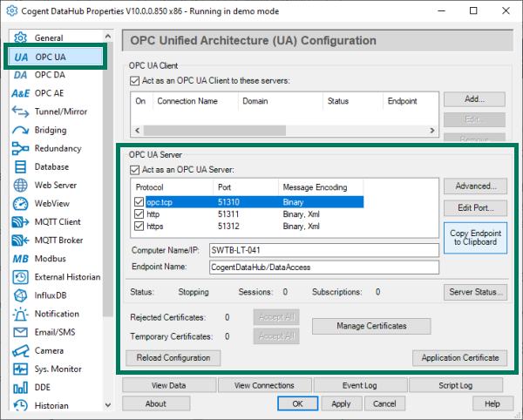This screenshot has height=420, width=523.
Task: Click the Edit Port... button
Action: point(475,208)
